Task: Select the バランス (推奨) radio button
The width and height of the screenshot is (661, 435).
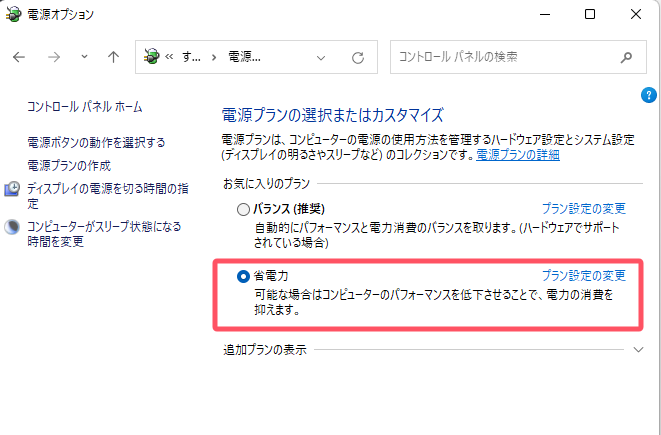Action: pyautogui.click(x=243, y=209)
